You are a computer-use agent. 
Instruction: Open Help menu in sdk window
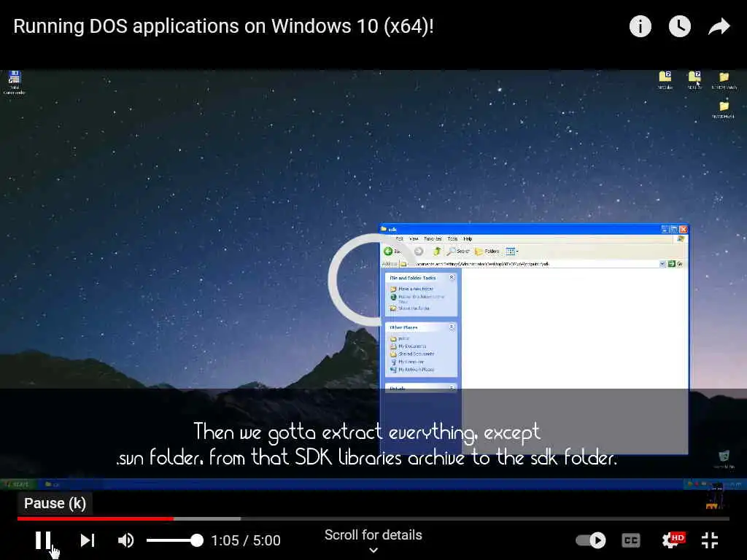(x=468, y=238)
